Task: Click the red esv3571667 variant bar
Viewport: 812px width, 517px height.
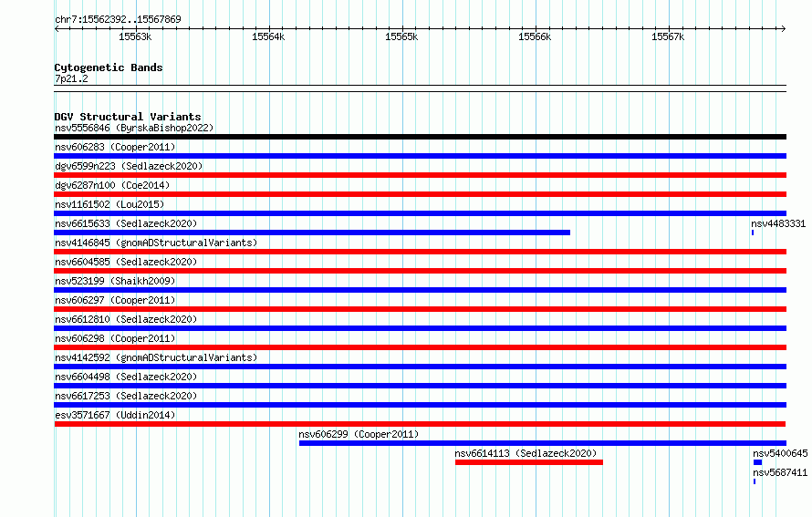Action: [x=420, y=424]
